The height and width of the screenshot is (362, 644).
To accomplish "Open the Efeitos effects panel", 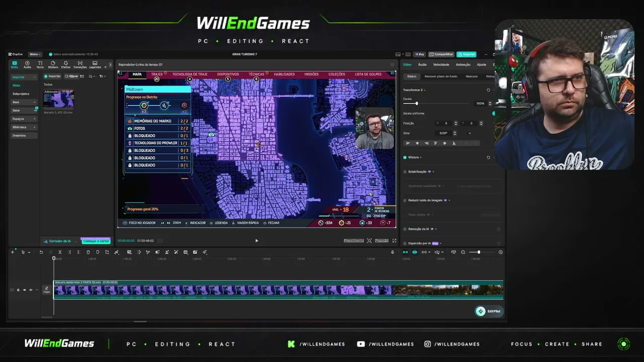I will pos(65,64).
